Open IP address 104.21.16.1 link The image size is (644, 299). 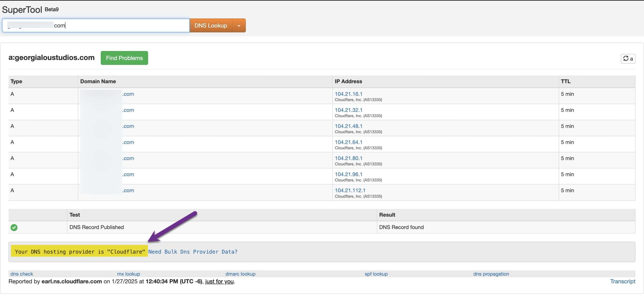point(348,94)
